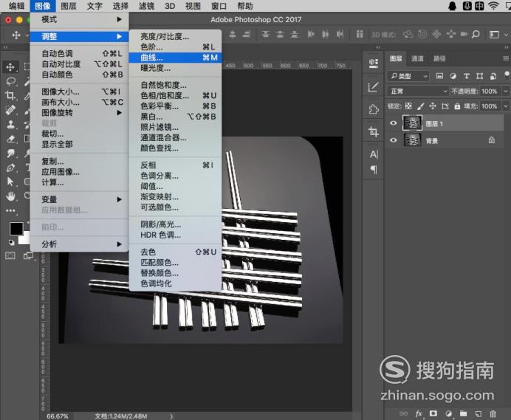This screenshot has height=420, width=511.
Task: Open the Character panel A icon
Action: coord(374,154)
